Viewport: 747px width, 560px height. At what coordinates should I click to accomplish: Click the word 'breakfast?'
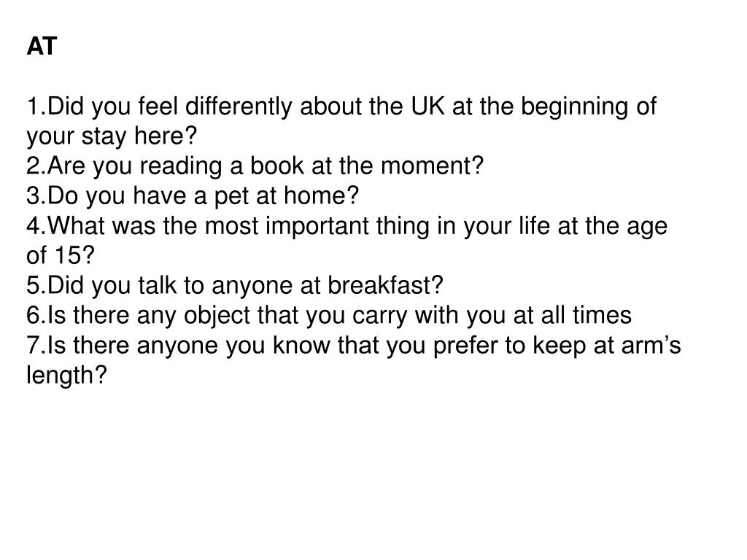385,285
